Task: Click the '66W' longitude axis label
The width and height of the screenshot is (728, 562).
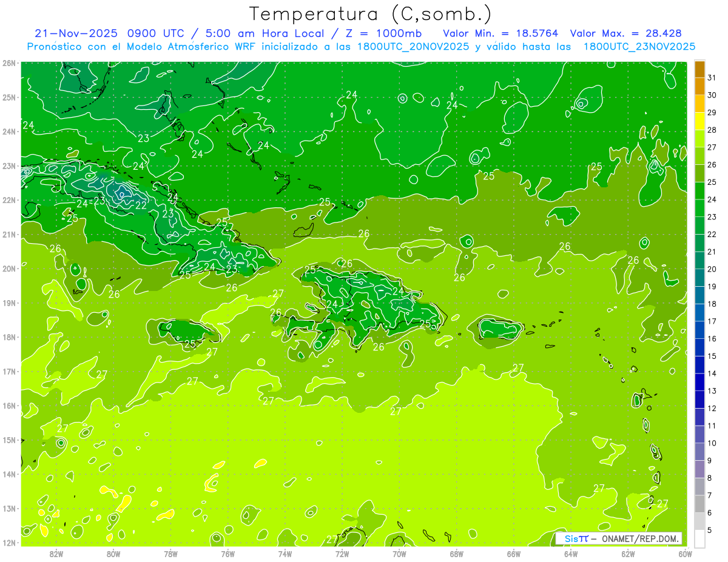Action: 514,554
